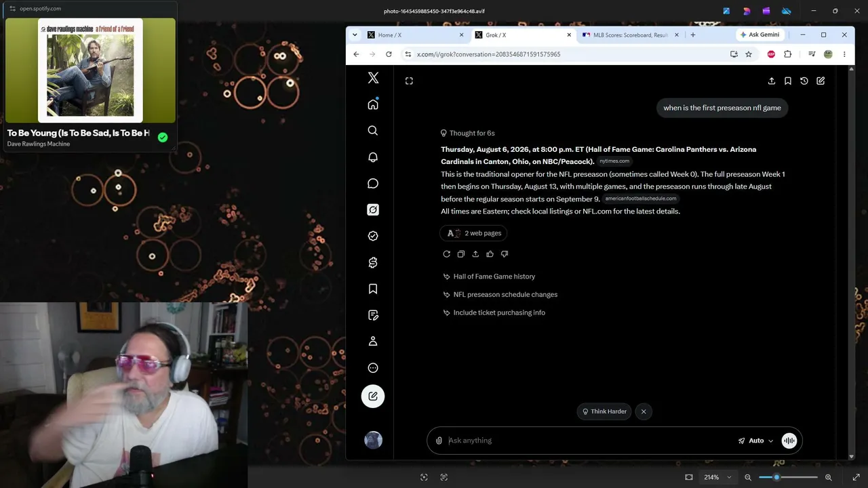Click 'Dave Rawlings Machine' artist name

click(39, 144)
